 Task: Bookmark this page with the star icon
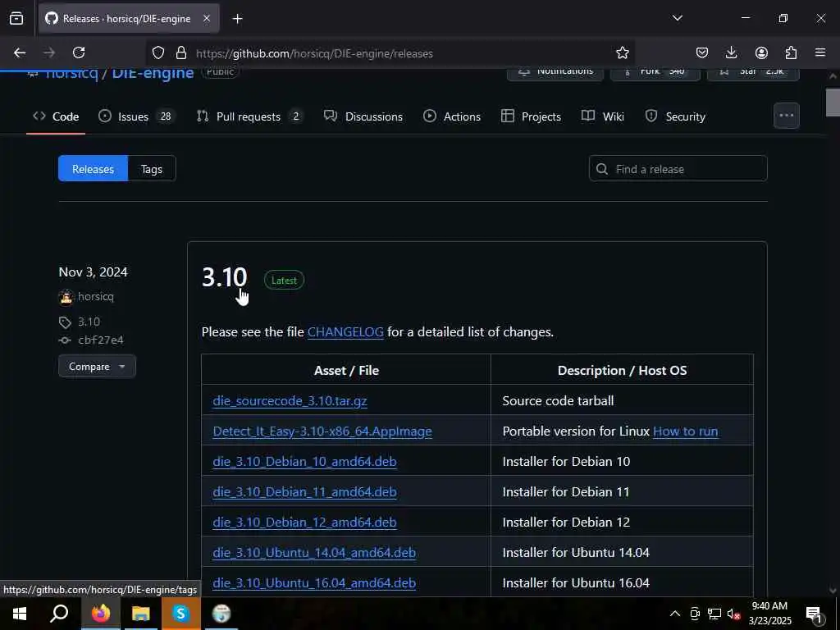(622, 53)
